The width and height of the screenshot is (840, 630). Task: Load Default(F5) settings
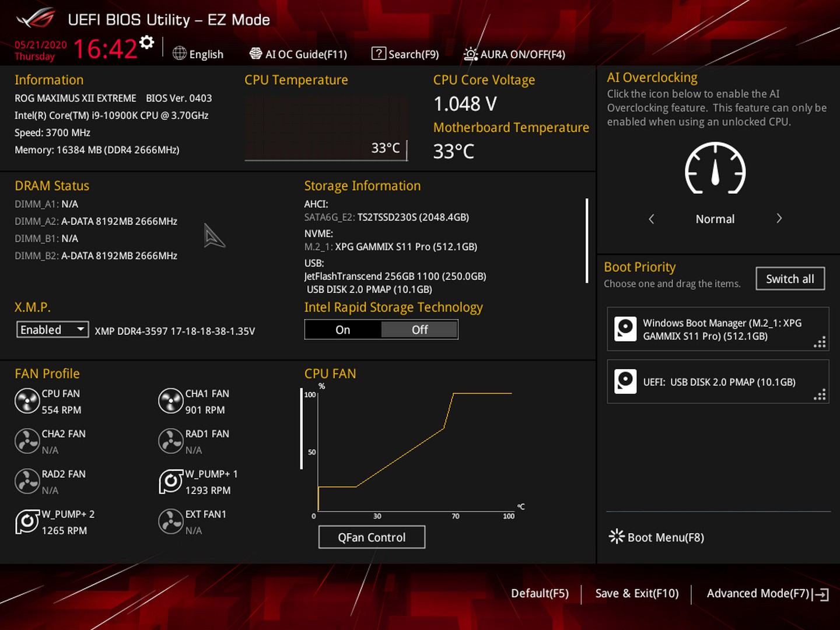[x=540, y=593]
